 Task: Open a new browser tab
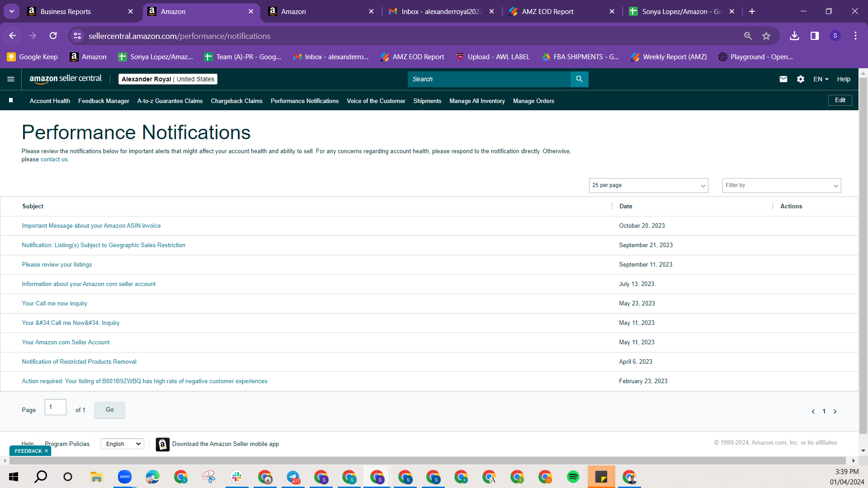(x=752, y=11)
